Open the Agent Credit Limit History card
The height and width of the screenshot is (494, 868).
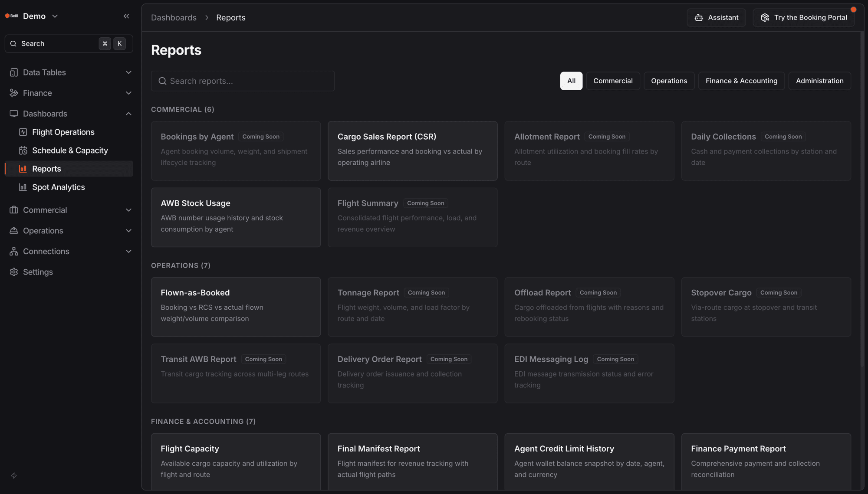(x=589, y=462)
